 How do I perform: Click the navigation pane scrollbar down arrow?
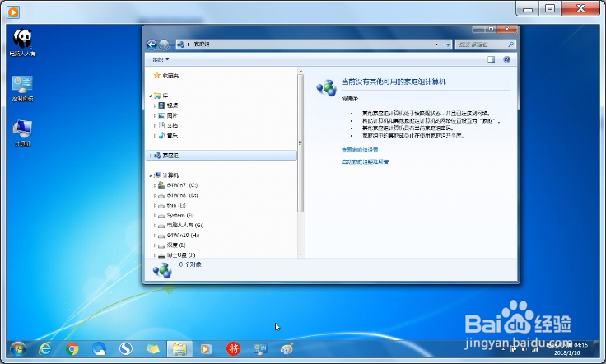[301, 254]
